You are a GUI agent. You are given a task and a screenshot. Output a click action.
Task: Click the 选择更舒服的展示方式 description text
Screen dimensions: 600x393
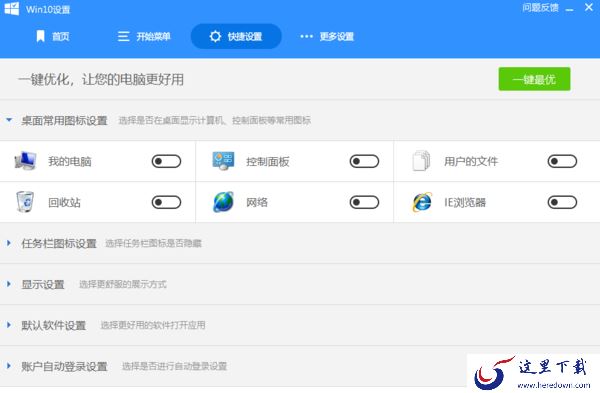123,284
